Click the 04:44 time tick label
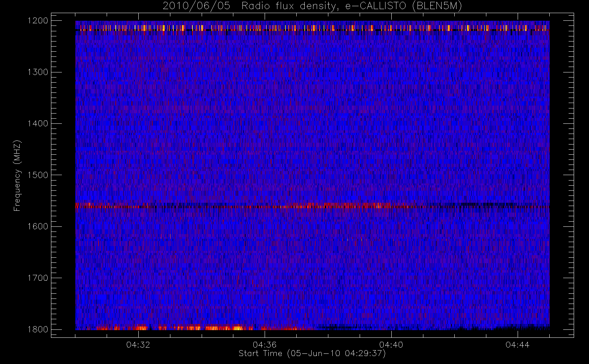Image resolution: width=589 pixels, height=364 pixels. point(518,345)
